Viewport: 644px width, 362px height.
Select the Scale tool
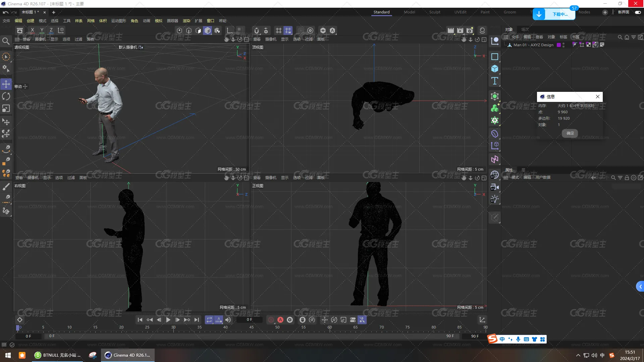[x=6, y=109]
